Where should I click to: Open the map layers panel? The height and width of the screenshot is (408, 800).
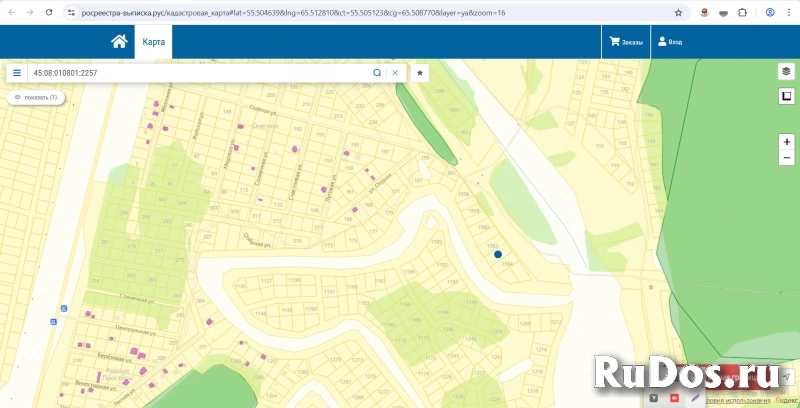click(x=786, y=72)
